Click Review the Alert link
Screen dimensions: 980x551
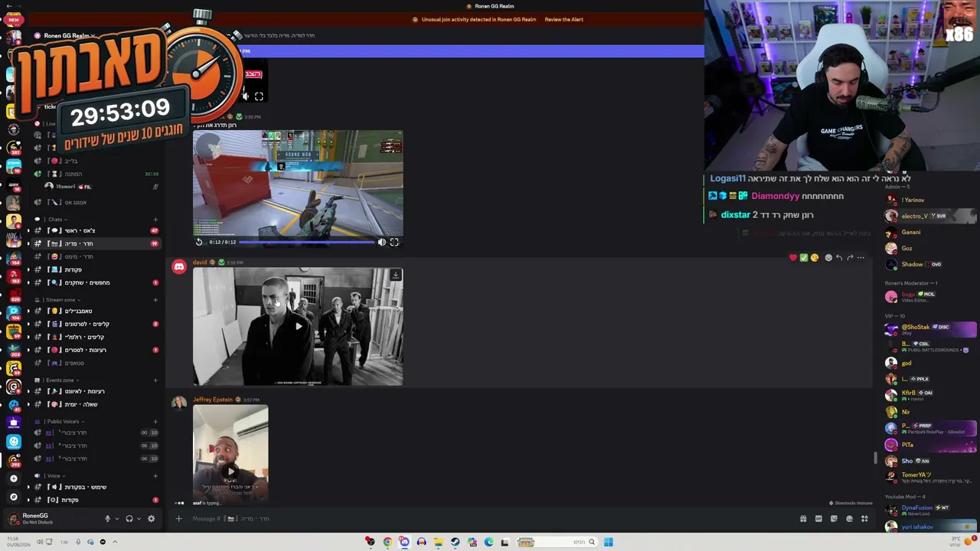(x=563, y=20)
